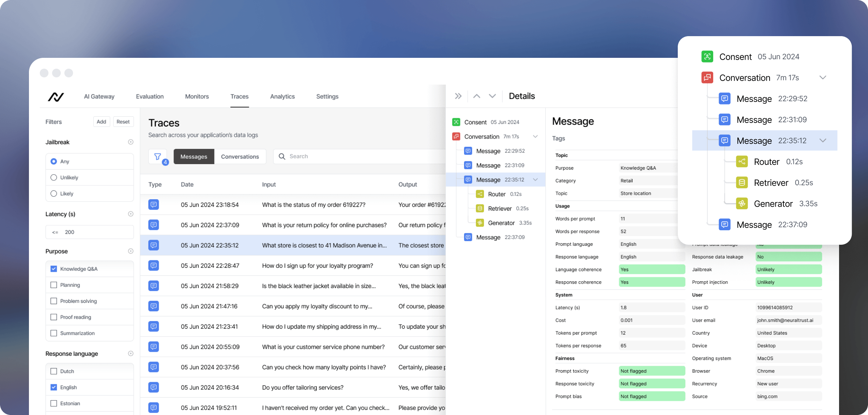Uncheck the Knowledge Q&A purpose checkbox
Image resolution: width=868 pixels, height=415 pixels.
(x=54, y=269)
